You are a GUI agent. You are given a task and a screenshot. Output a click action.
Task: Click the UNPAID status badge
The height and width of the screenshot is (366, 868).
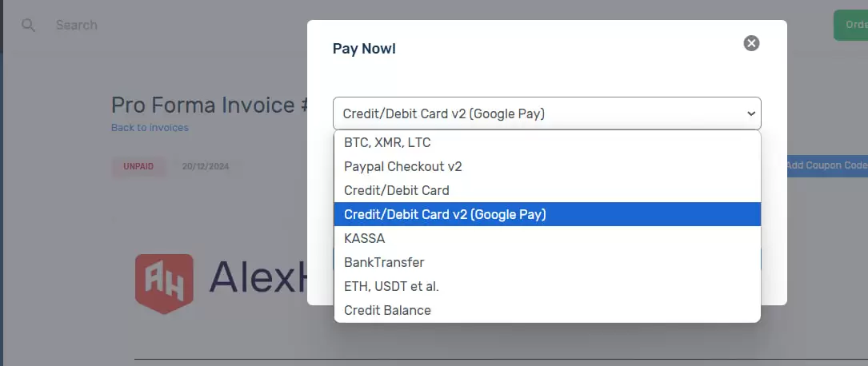(x=138, y=166)
